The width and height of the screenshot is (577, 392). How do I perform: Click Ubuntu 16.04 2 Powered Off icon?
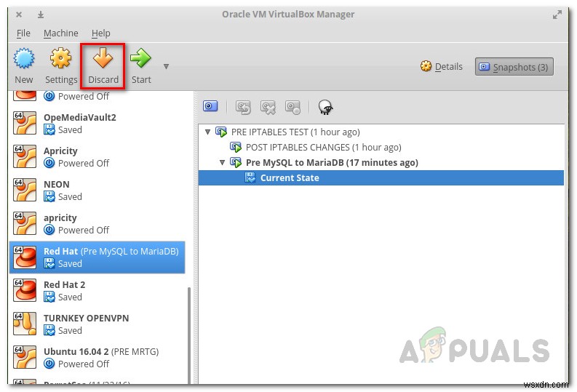(x=49, y=364)
